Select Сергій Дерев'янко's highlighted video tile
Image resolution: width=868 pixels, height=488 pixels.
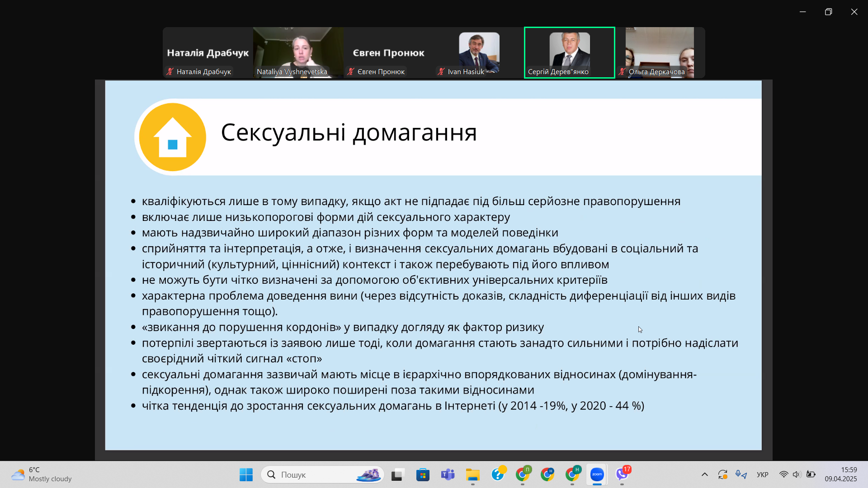(569, 52)
